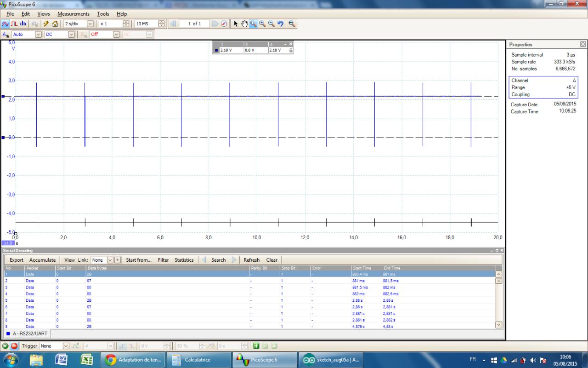The image size is (588, 368).
Task: Click the Accumulate button
Action: [x=43, y=260]
